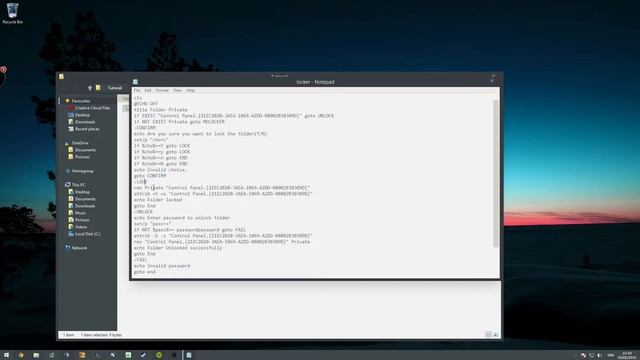Open Recent places in Explorer sidebar
This screenshot has width=640, height=360.
tap(87, 129)
